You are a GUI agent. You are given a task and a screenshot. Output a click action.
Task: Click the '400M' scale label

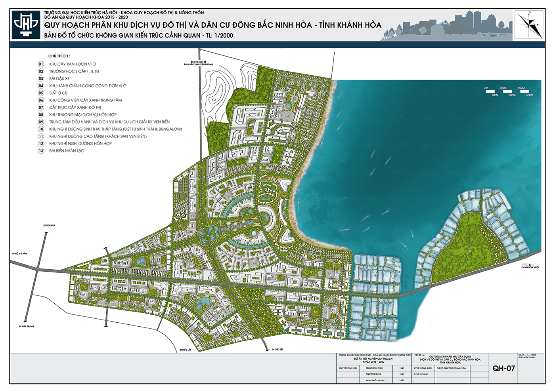(521, 88)
